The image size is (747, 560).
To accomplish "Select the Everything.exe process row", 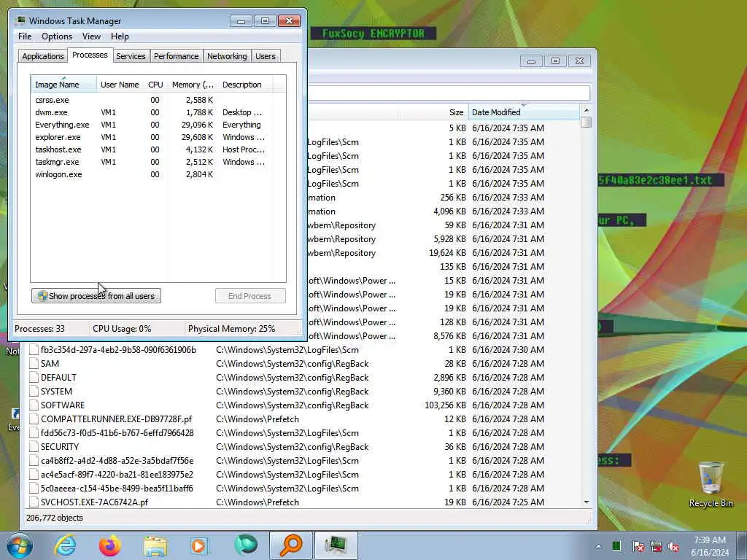I will 158,125.
